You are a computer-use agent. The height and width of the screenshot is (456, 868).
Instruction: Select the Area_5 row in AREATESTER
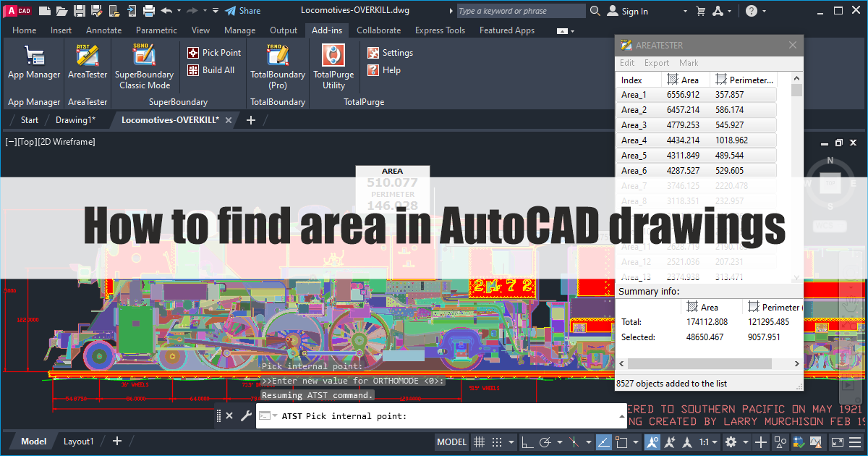pyautogui.click(x=697, y=156)
